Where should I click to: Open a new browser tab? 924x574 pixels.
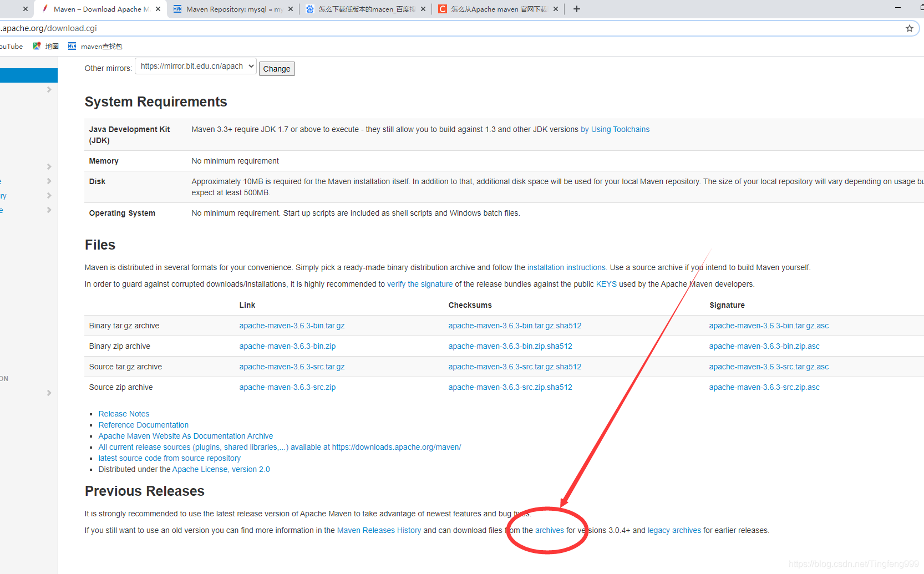point(577,9)
